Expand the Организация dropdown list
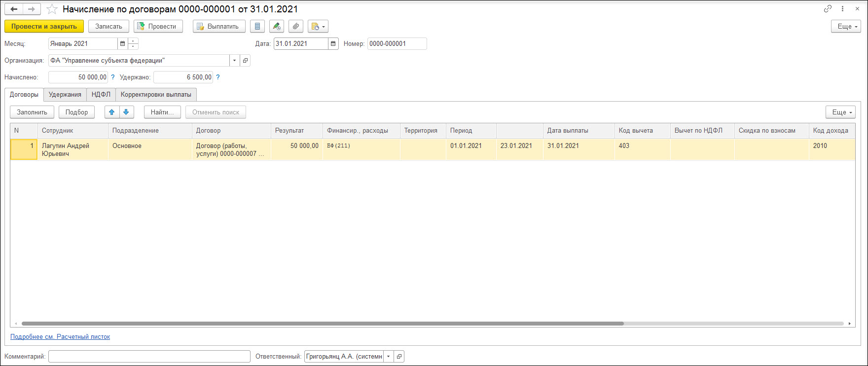Viewport: 868px width, 366px height. (234, 61)
